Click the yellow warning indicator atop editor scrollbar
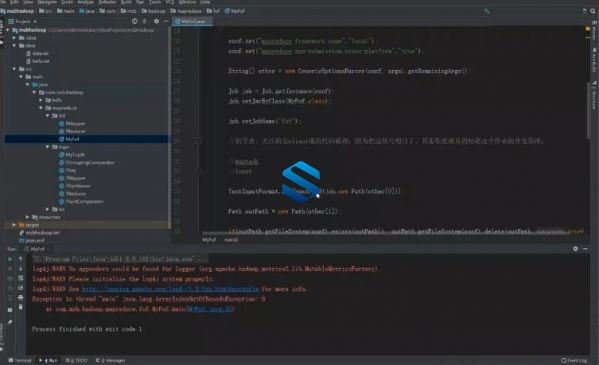The image size is (599, 365). pos(588,29)
